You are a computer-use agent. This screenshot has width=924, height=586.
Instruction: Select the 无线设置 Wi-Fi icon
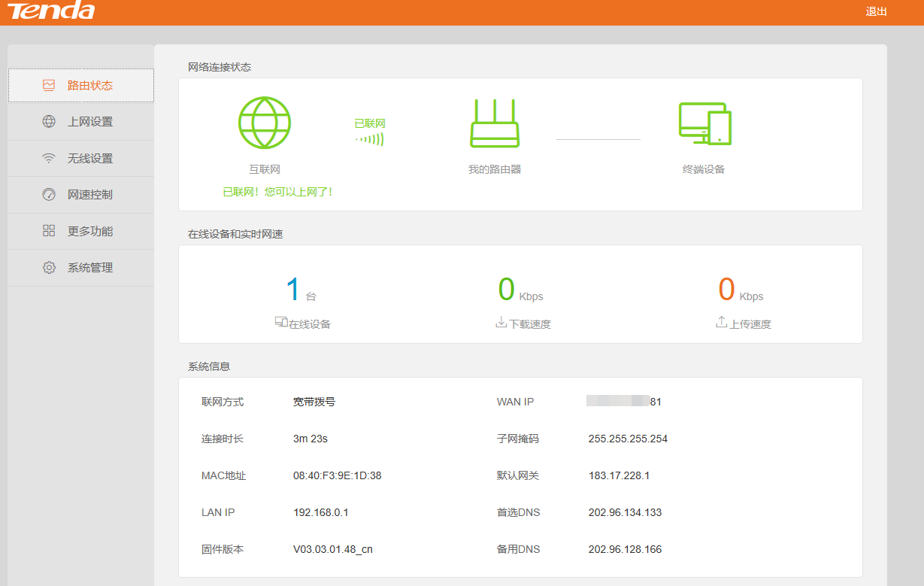pyautogui.click(x=47, y=158)
